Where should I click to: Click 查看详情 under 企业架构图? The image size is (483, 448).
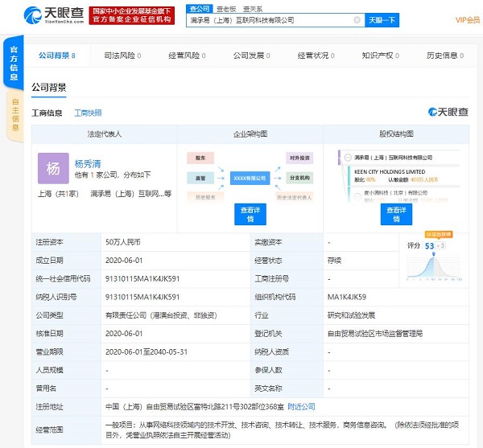(250, 214)
